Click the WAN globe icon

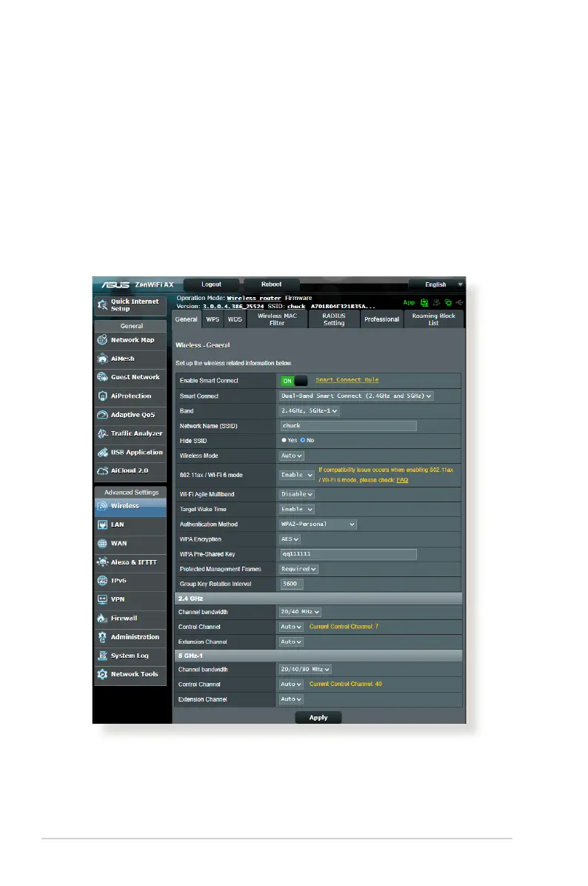point(102,544)
